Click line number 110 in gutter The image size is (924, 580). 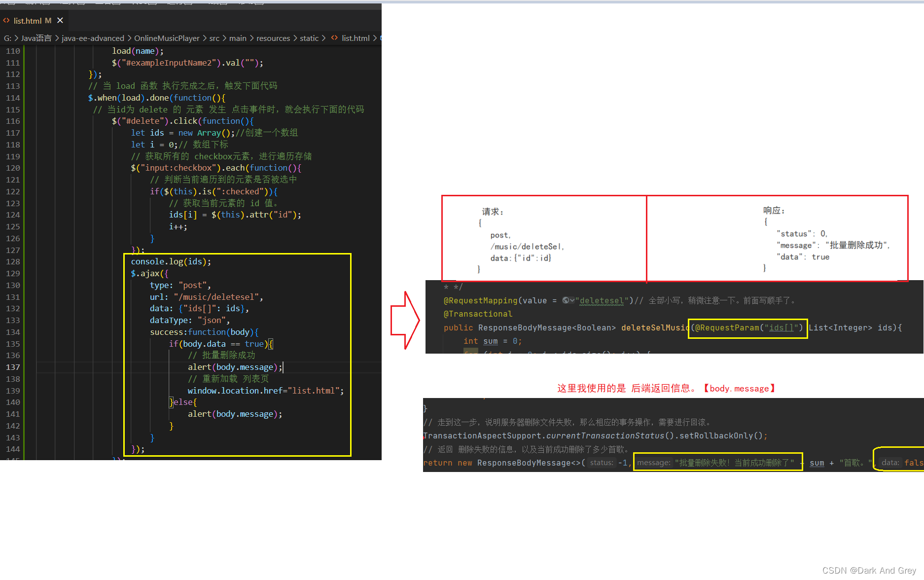point(13,51)
